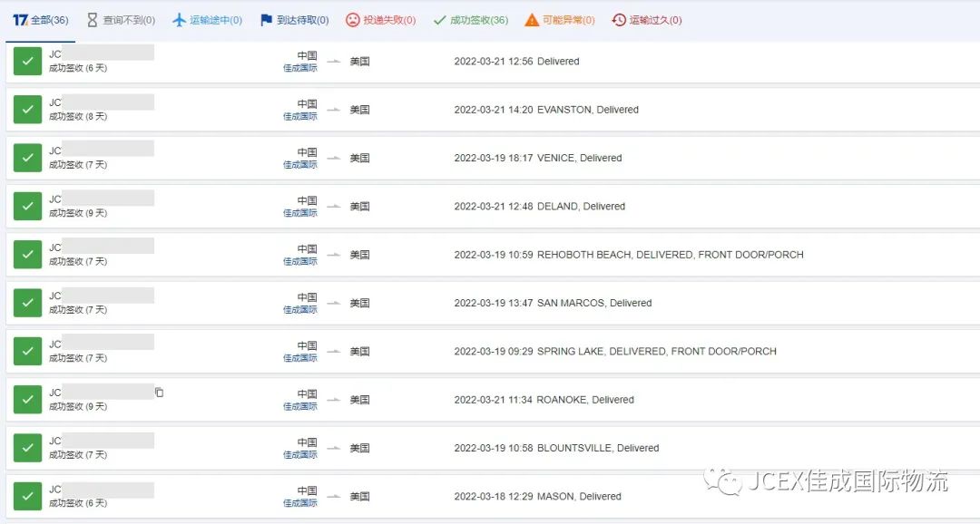Screen dimensions: 980x524
Task: Click the sad face icon for 投递失败
Action: coord(352,20)
